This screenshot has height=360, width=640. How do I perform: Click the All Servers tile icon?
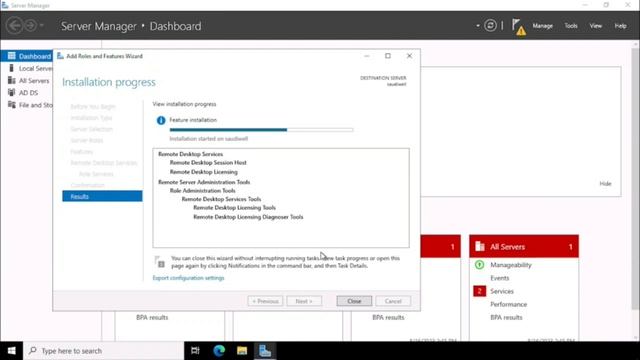480,247
